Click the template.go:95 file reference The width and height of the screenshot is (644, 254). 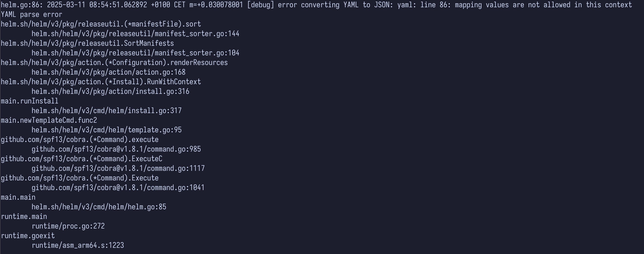point(106,130)
